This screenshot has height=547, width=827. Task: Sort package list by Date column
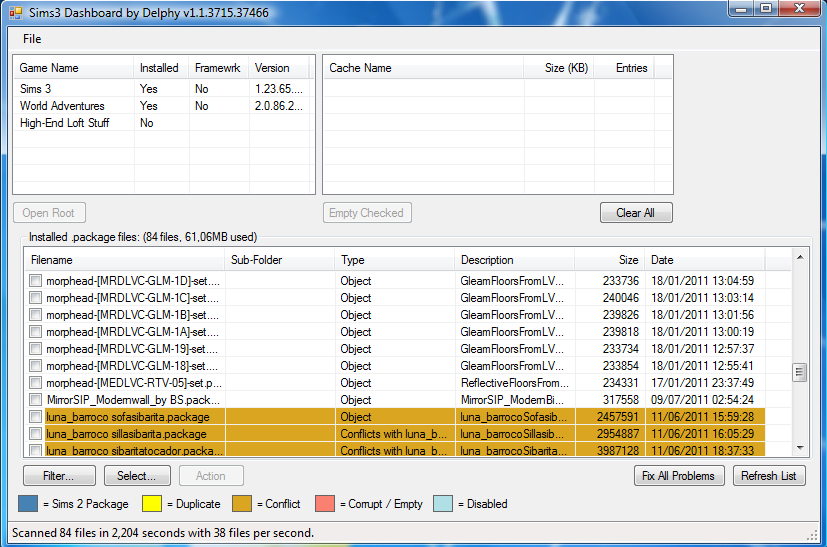point(705,260)
